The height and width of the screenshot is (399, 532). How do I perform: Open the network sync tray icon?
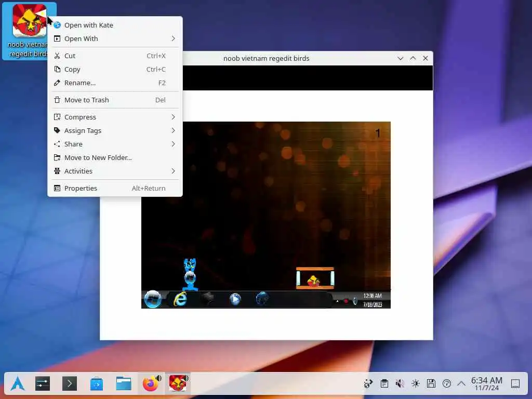point(368,384)
